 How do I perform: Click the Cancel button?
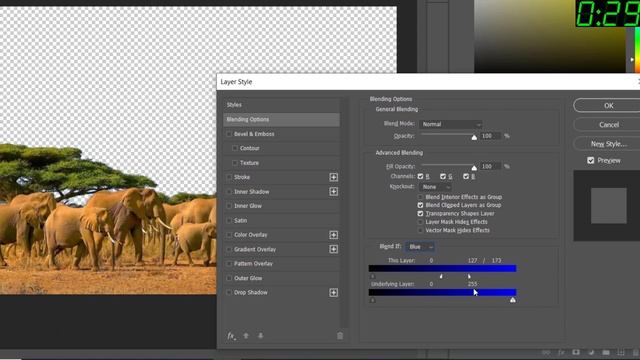pos(608,124)
